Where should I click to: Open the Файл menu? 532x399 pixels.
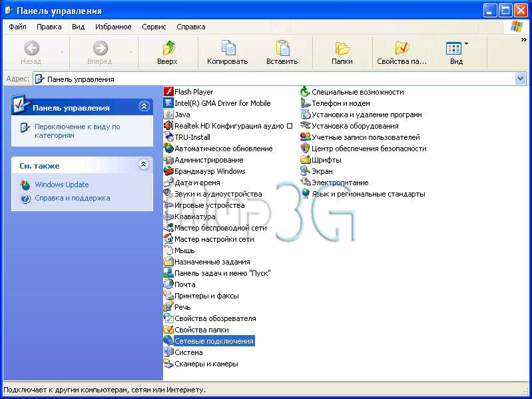tap(17, 27)
